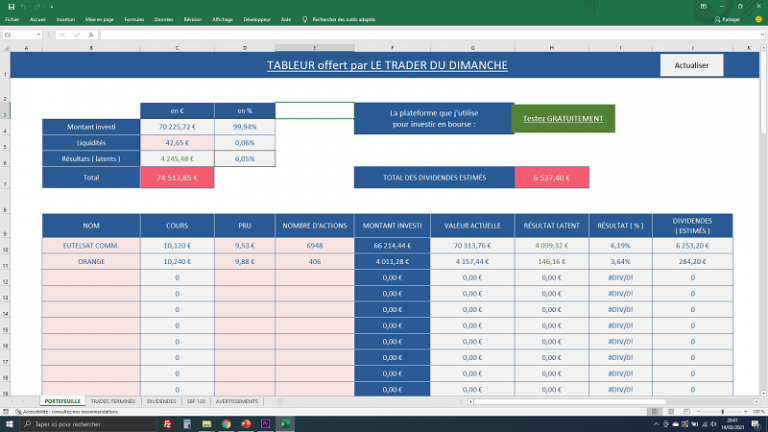Open FileZilla from the taskbar
Screen dimensions: 768x432
(x=167, y=423)
